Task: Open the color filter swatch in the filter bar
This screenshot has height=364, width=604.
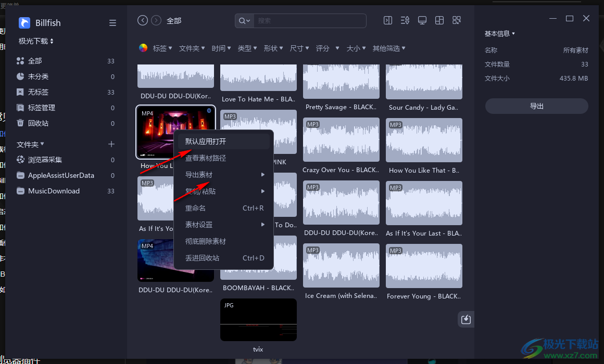Action: (x=143, y=48)
